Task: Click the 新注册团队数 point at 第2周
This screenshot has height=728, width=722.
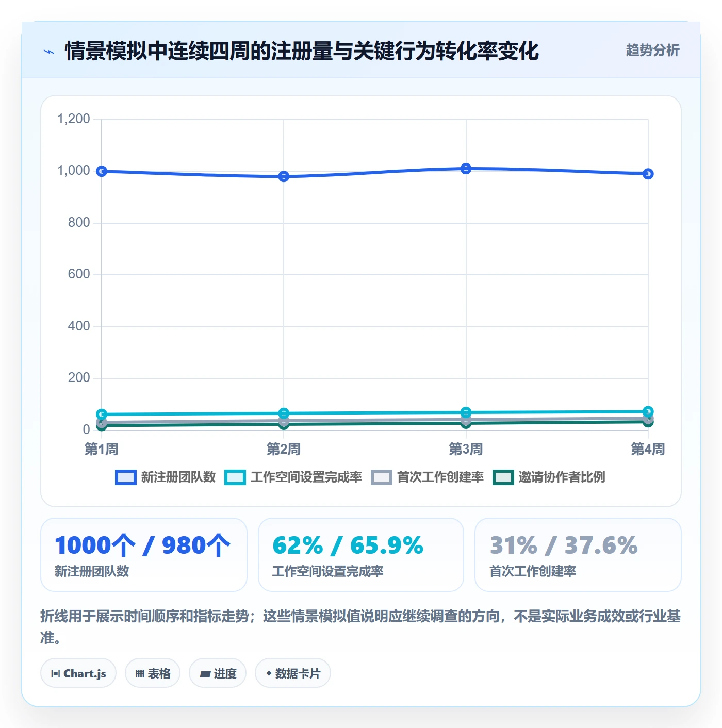Action: coord(284,176)
